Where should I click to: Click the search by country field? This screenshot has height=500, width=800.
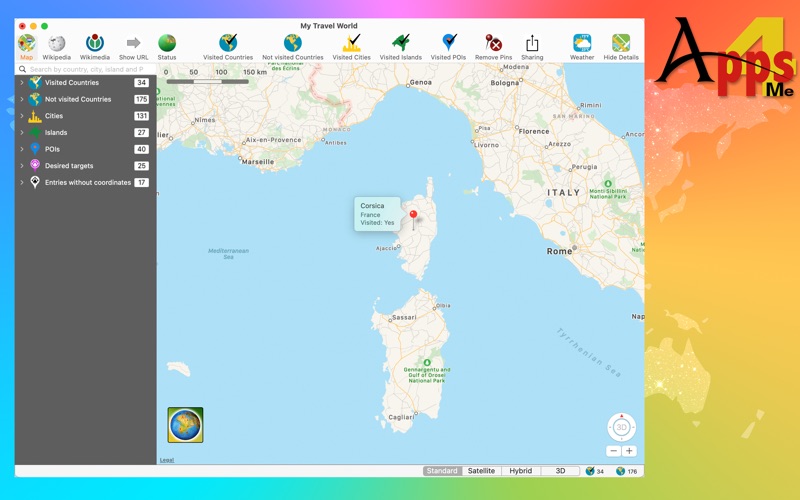point(85,69)
